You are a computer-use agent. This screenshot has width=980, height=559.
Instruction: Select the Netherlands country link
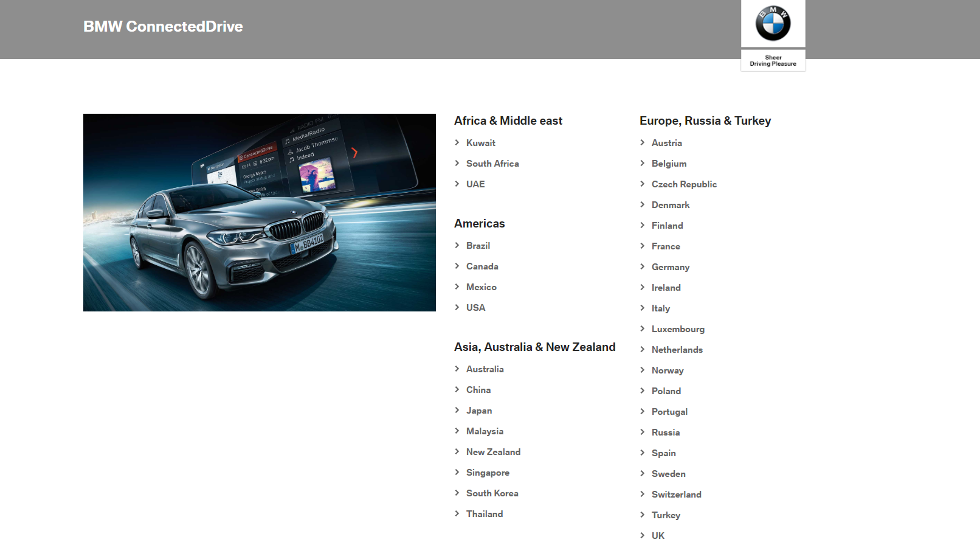pyautogui.click(x=677, y=350)
